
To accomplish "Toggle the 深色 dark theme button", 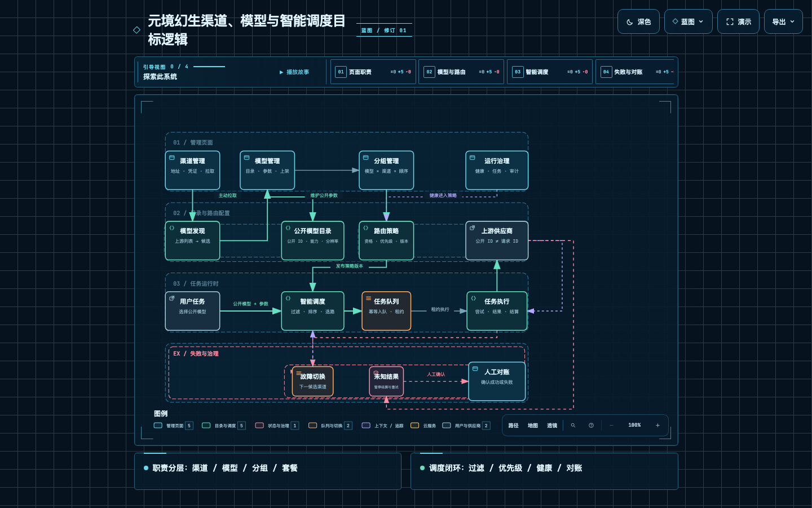I will click(638, 21).
